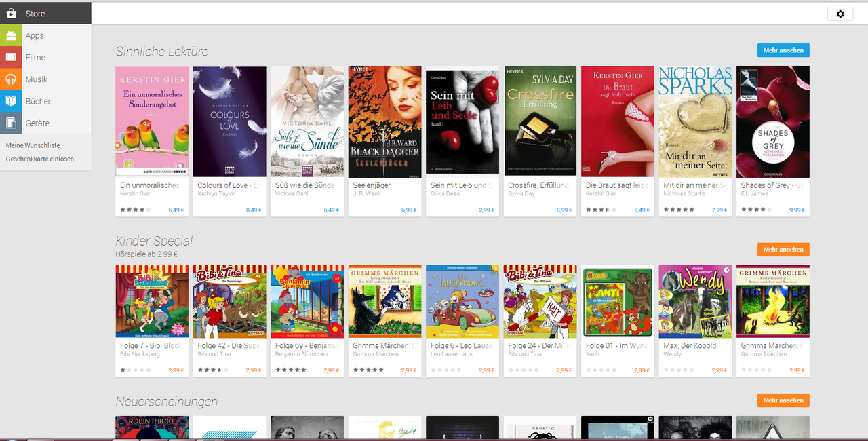Viewport: 868px width, 441px height.
Task: Open Bücher via the book icon
Action: pyautogui.click(x=11, y=100)
